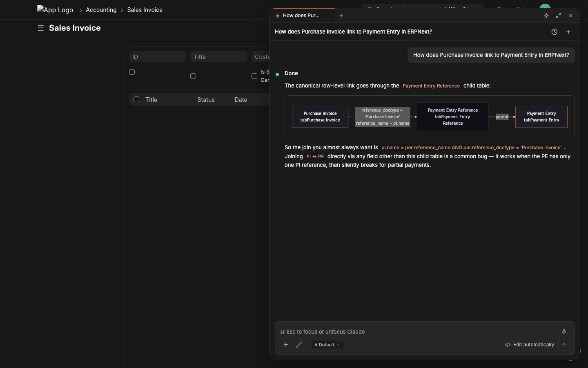Select the Payment Entry Reference diagram node

click(x=453, y=117)
